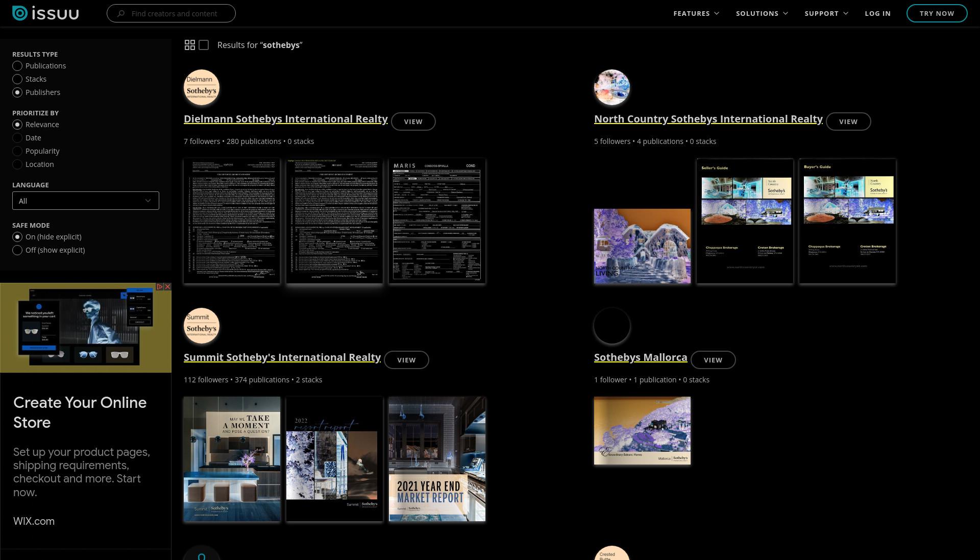The width and height of the screenshot is (980, 560).
Task: Open North Country Sothebys International Realty link
Action: [x=708, y=119]
